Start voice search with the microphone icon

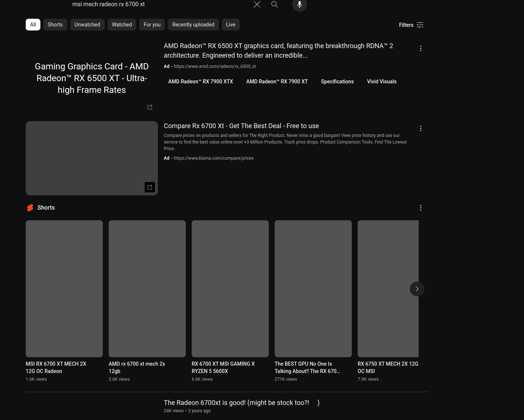coord(299,4)
